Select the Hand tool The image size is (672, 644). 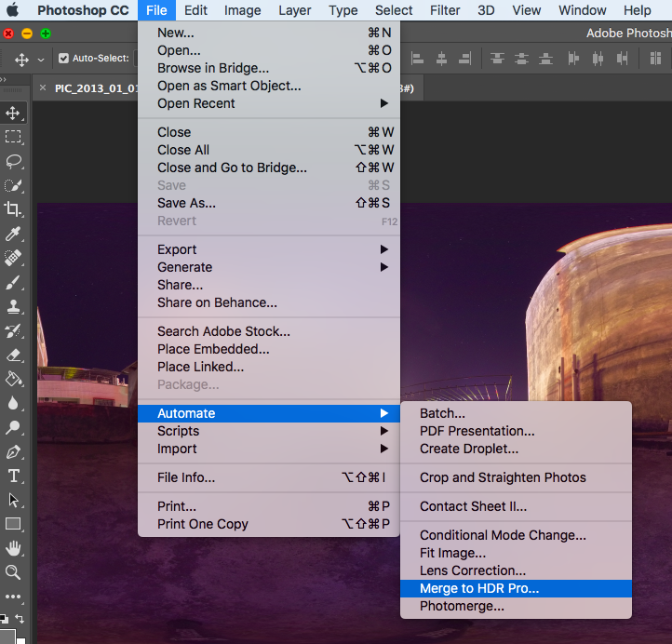13,548
